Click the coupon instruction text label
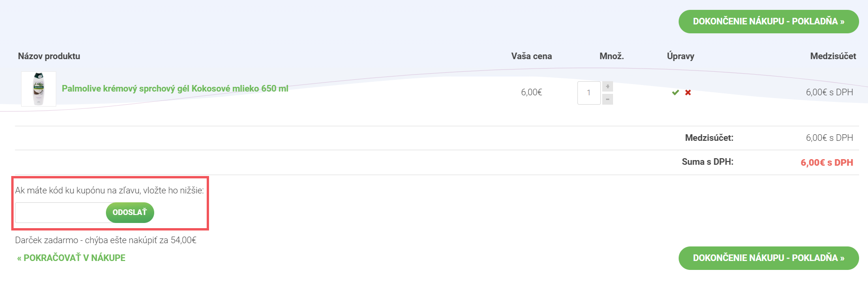 109,190
